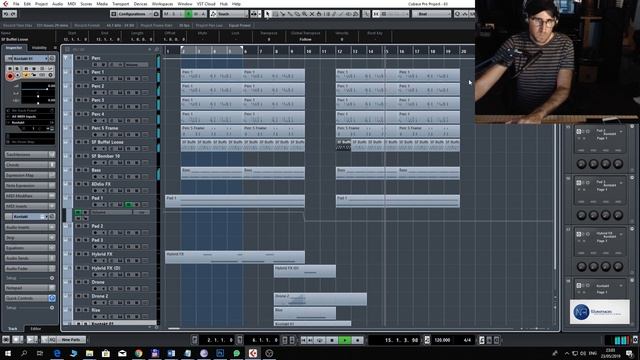This screenshot has width=640, height=360.
Task: Click the New Parts button at bottom
Action: tap(71, 340)
